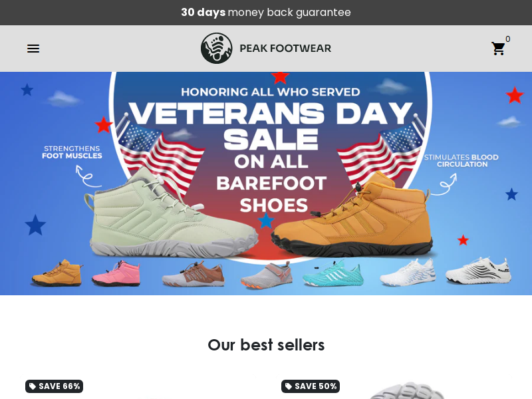This screenshot has height=399, width=532.
Task: Click the small orange boot thumbnail
Action: pyautogui.click(x=57, y=273)
